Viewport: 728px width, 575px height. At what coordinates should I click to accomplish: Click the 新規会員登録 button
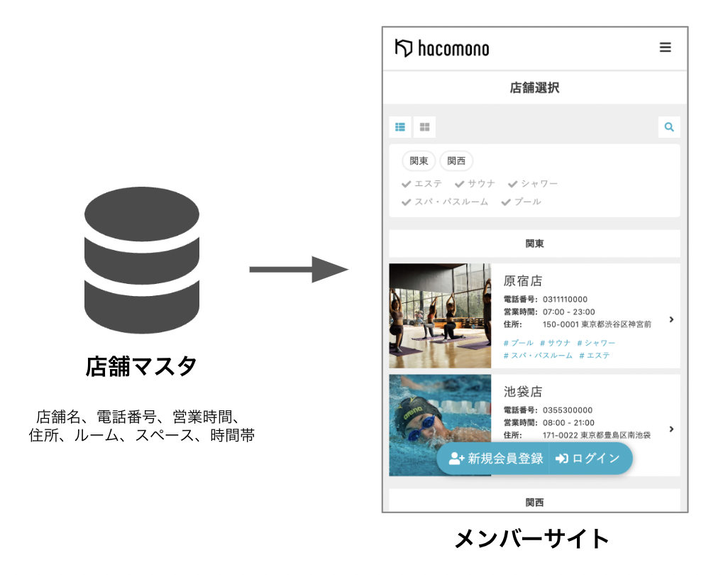click(x=496, y=459)
